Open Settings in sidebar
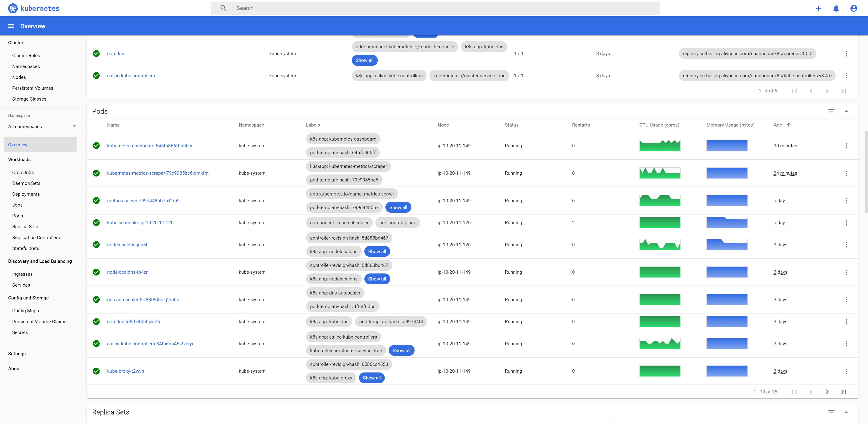 [17, 353]
